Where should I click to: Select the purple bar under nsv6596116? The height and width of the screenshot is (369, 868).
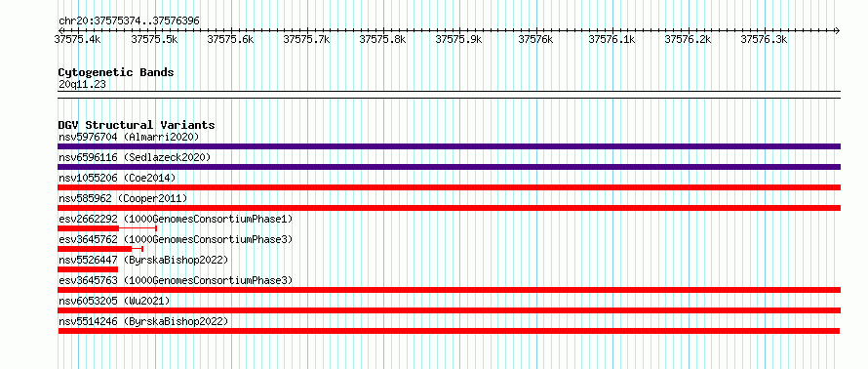(449, 167)
